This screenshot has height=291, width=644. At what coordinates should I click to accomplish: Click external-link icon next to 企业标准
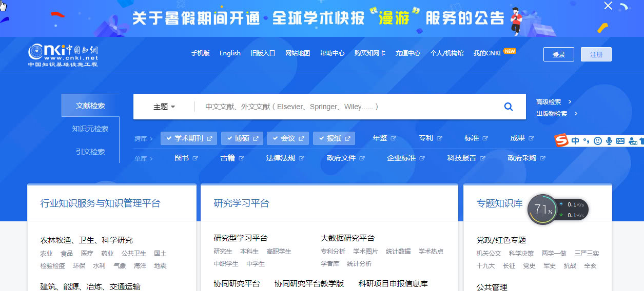click(x=422, y=158)
